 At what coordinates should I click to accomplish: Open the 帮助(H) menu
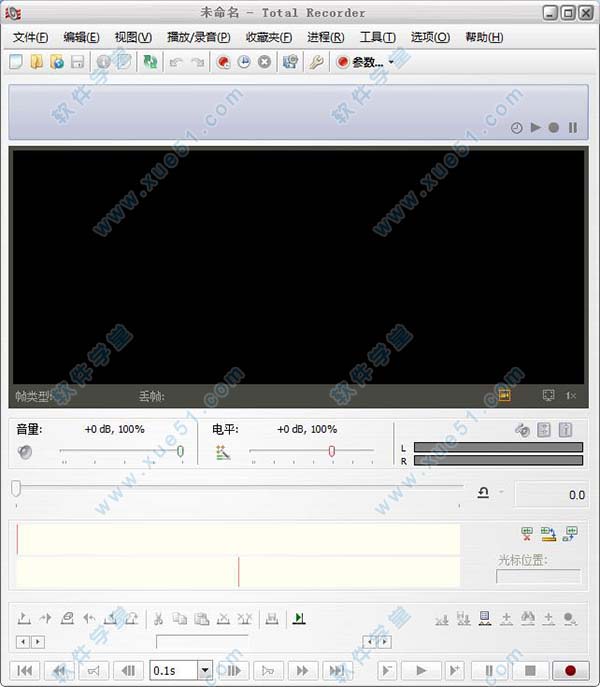click(484, 37)
